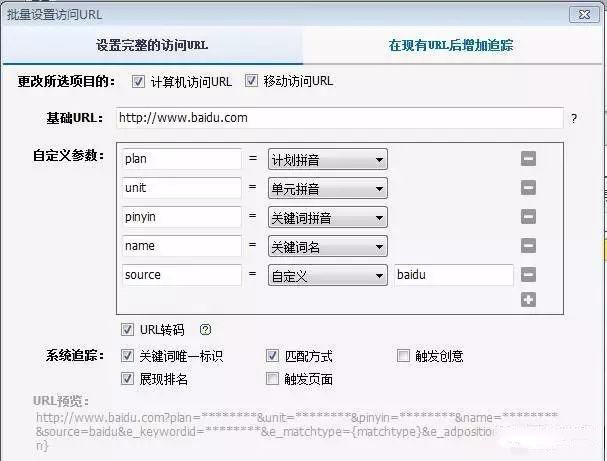607x461 pixels.
Task: Click the baidu custom value field
Action: (x=454, y=275)
